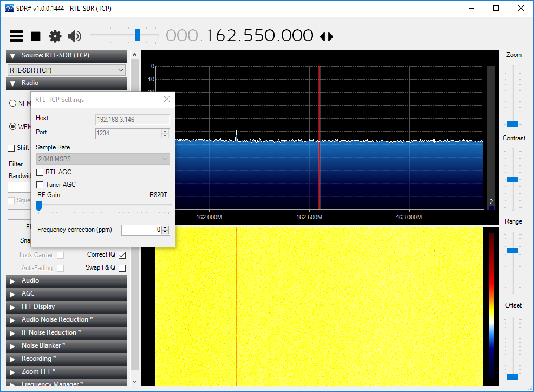Expand the Zoom FFT panel
This screenshot has height=392, width=534.
(67, 371)
